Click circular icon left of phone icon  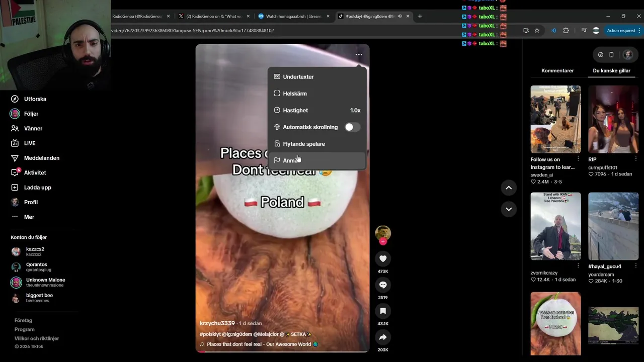(600, 55)
